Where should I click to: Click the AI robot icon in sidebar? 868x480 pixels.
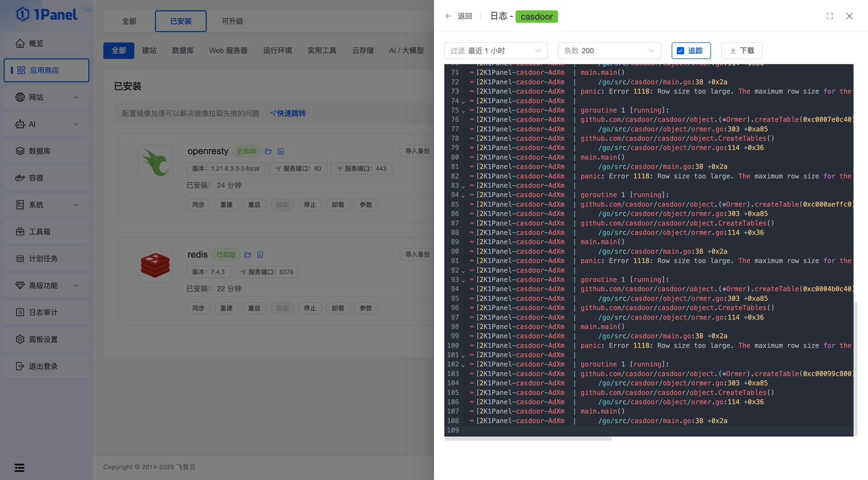tap(20, 124)
